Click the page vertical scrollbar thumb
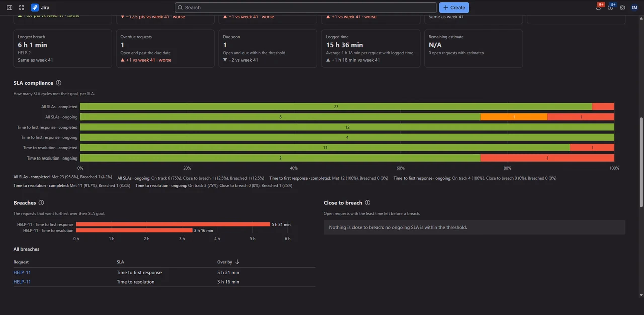The height and width of the screenshot is (315, 644). [641, 162]
